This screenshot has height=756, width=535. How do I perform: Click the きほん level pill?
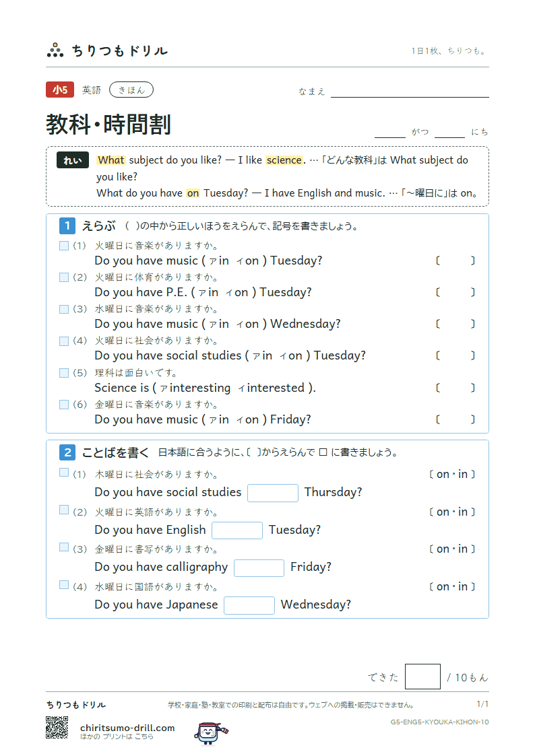(x=131, y=90)
